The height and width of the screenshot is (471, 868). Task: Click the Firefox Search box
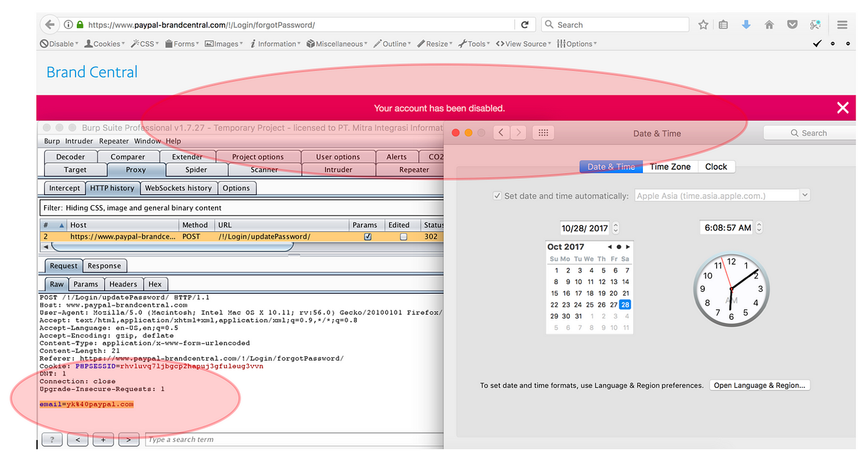[615, 25]
